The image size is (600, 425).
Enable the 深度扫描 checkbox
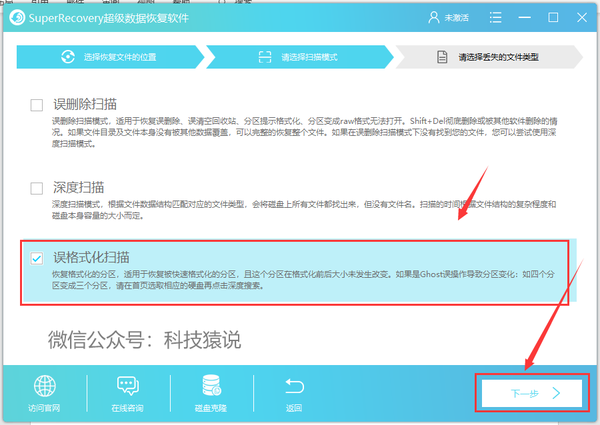[37, 188]
